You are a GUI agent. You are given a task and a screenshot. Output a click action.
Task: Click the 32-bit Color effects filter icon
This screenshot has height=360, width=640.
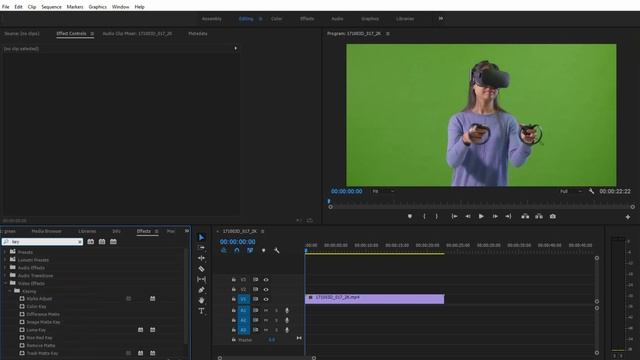coord(102,242)
